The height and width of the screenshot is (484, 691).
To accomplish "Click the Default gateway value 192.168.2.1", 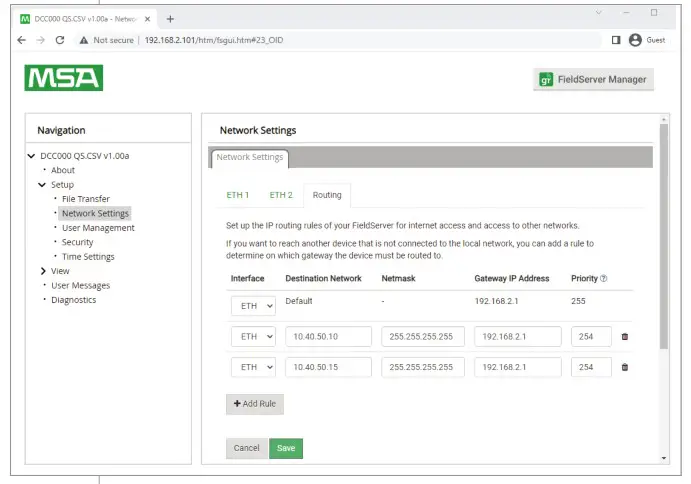I will tap(496, 301).
